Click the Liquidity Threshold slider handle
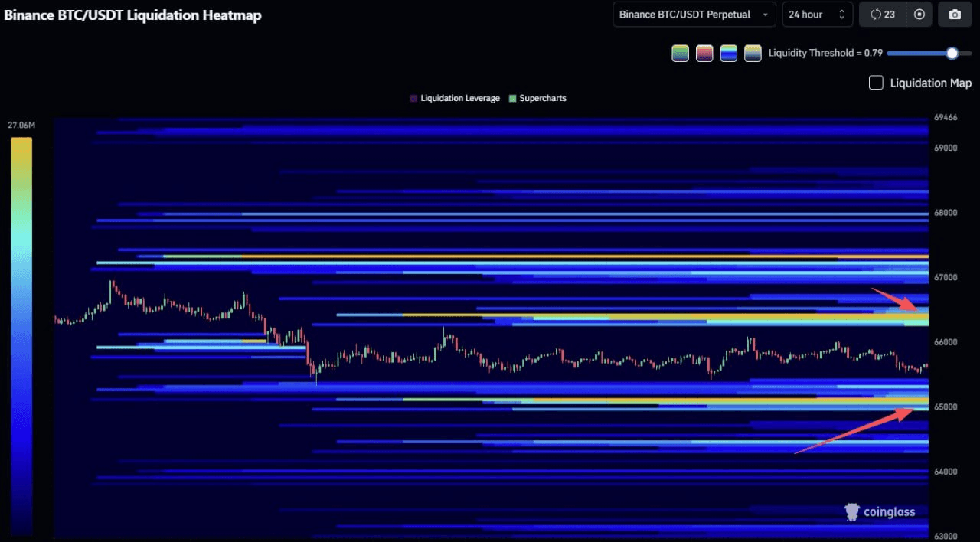Viewport: 980px width, 542px height. [952, 53]
